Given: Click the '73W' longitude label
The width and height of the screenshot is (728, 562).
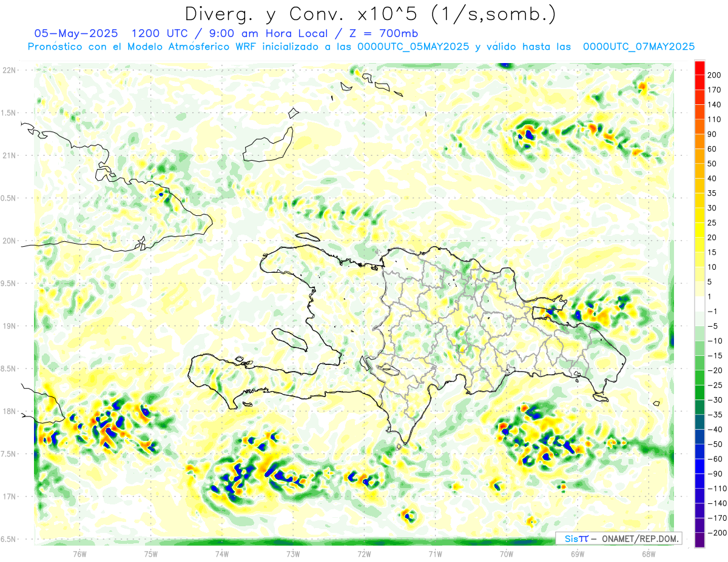Looking at the screenshot, I should (x=293, y=554).
